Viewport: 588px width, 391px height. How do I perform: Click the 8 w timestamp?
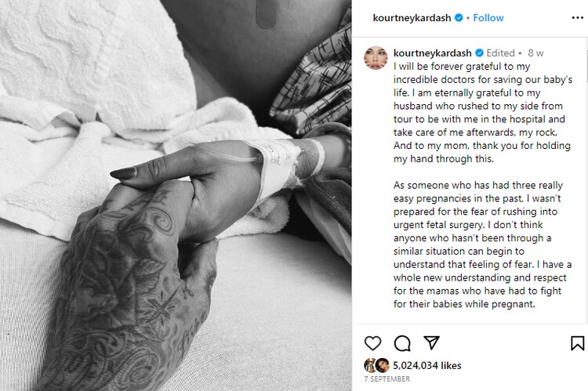click(535, 52)
